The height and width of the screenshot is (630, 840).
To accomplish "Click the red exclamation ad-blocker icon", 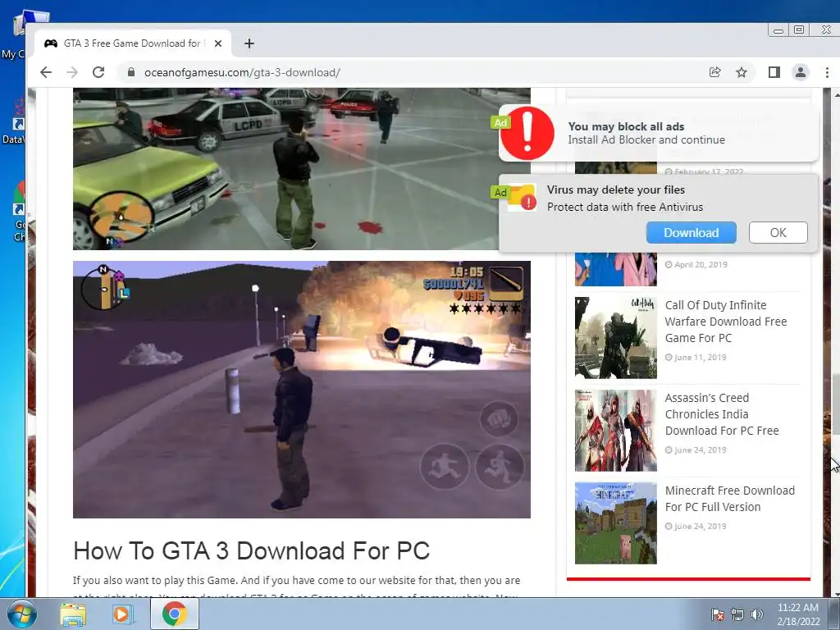I will tap(527, 133).
